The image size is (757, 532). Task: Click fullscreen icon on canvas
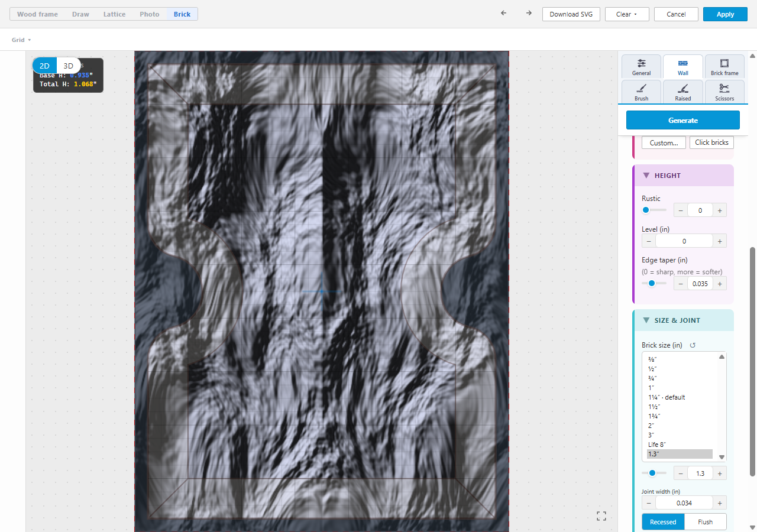point(601,516)
